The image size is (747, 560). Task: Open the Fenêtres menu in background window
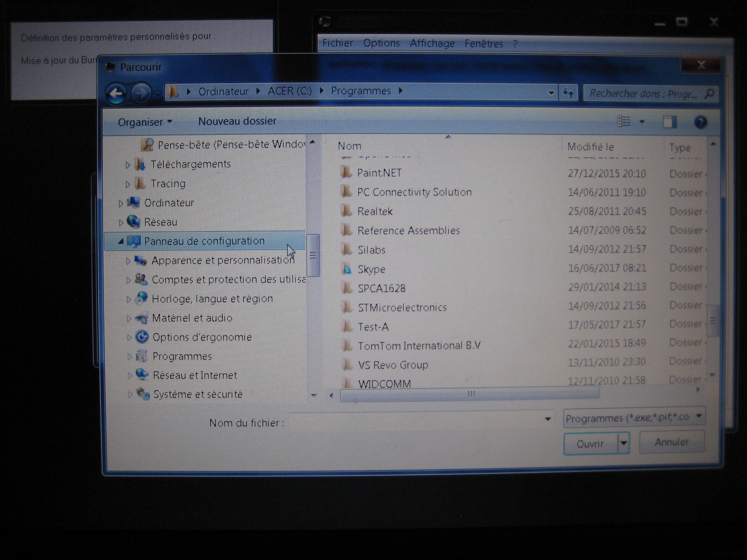coord(484,43)
